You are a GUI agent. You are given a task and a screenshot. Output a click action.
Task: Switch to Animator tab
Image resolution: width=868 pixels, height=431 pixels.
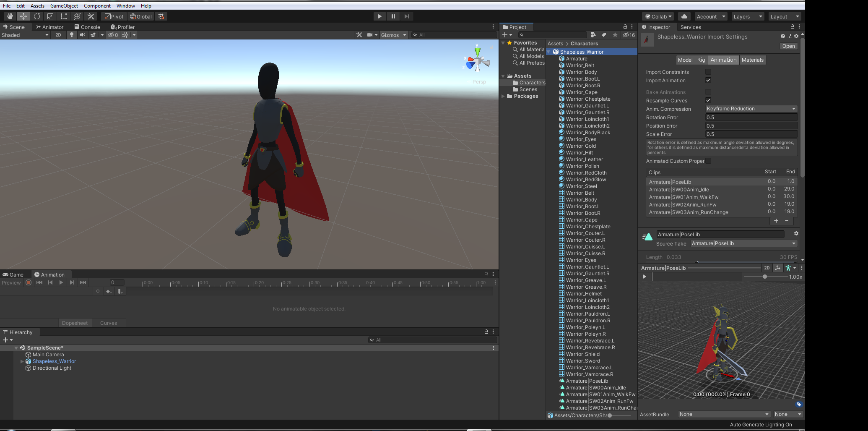49,27
